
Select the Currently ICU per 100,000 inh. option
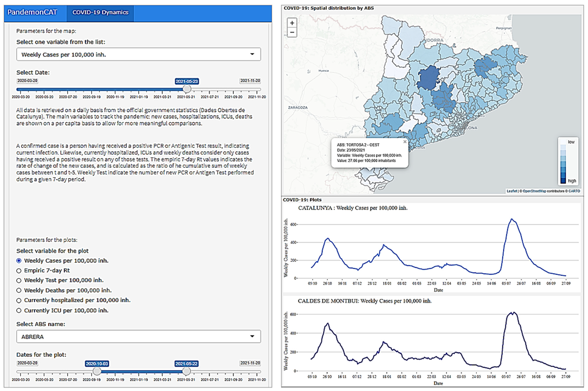(19, 310)
